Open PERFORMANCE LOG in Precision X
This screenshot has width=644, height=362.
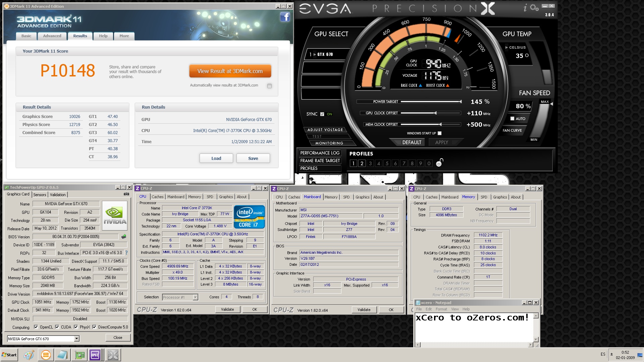tap(320, 153)
